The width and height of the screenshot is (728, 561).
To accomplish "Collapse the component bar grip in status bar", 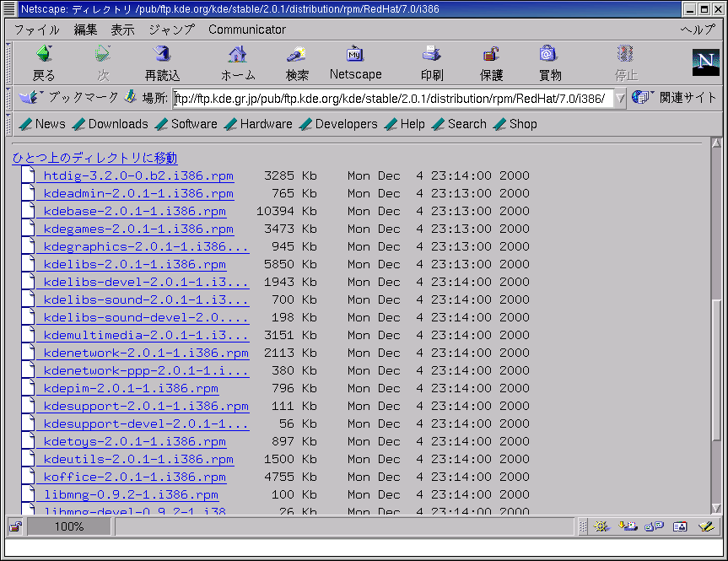I will point(583,526).
